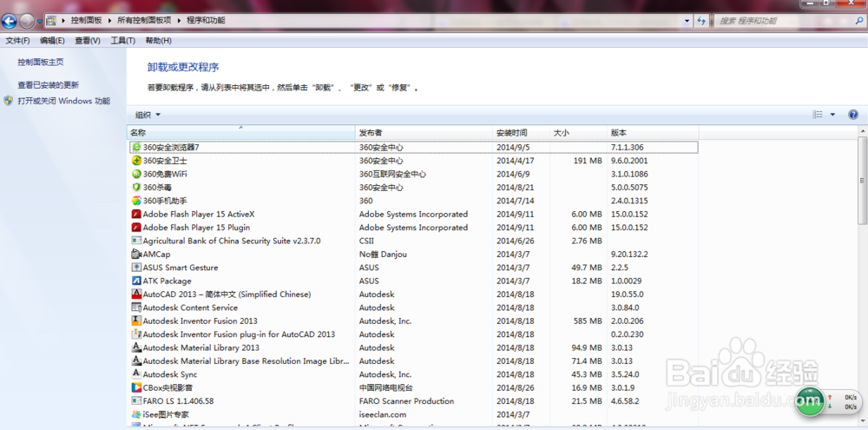Click the Back navigation arrow button

tap(9, 21)
